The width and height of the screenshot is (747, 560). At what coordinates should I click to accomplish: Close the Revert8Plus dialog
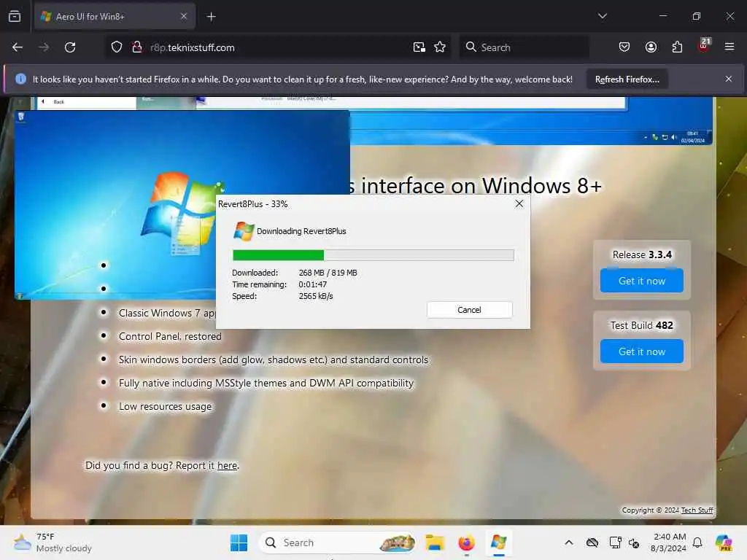tap(519, 204)
